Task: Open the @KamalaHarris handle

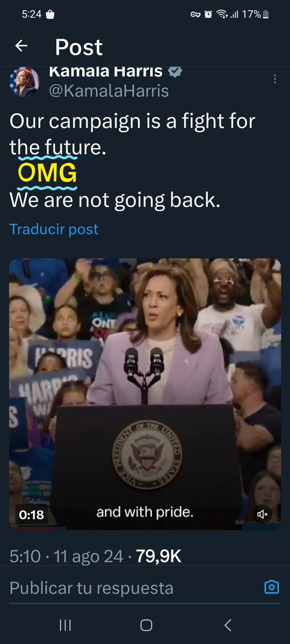Action: coord(109,91)
